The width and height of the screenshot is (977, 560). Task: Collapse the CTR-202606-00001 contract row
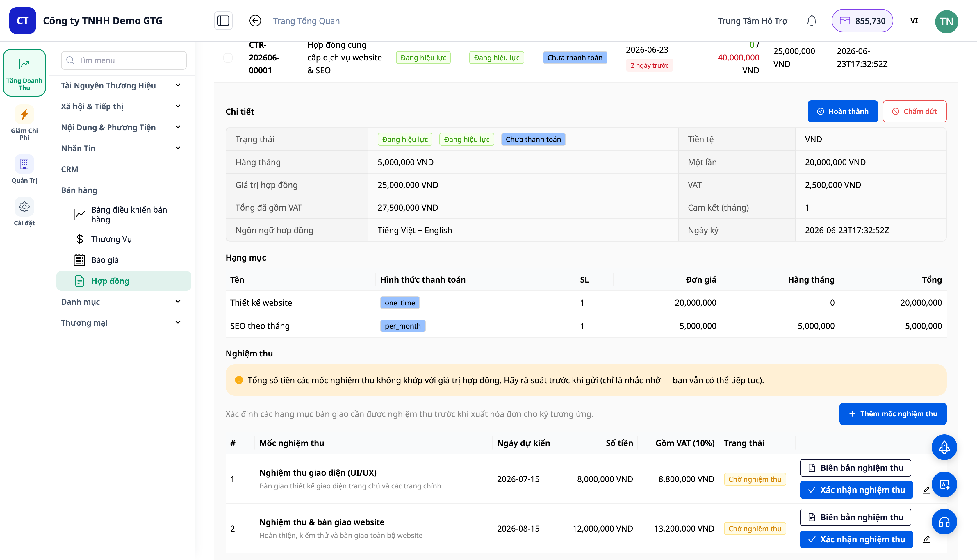[228, 58]
